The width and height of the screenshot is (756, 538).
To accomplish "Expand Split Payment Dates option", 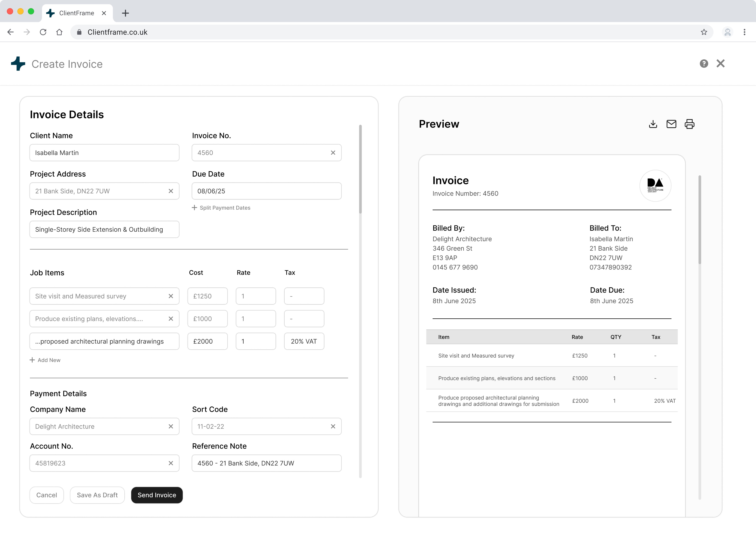I will (221, 208).
